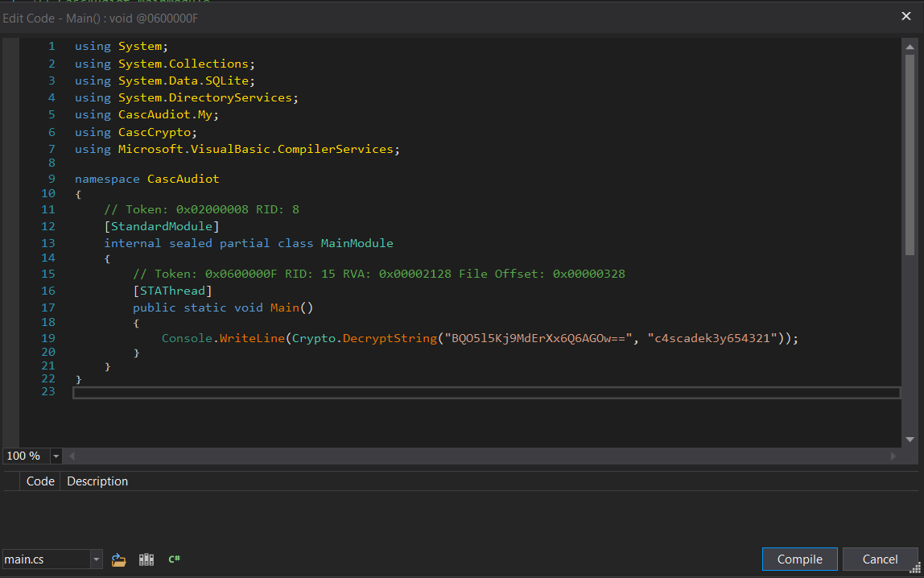Click the horizontal scrollbar right arrow
The width and height of the screenshot is (924, 578).
pos(893,456)
